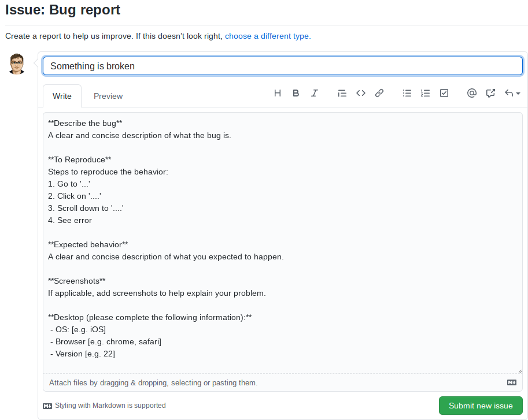Reference an issue with the cross-reference icon
The height and width of the screenshot is (420, 528).
490,93
